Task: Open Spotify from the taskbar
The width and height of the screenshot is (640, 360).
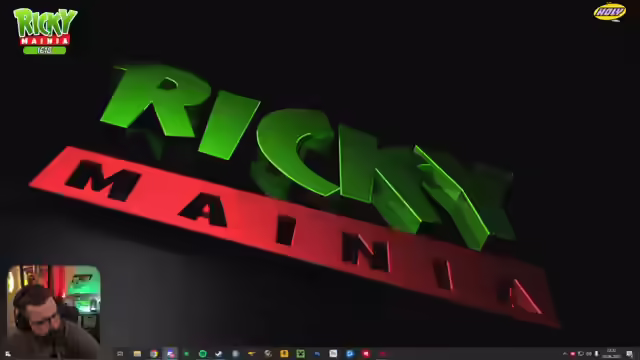Action: [x=202, y=354]
